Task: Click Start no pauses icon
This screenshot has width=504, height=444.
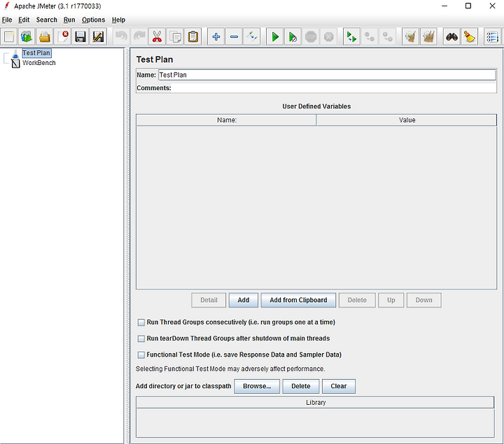Action: pyautogui.click(x=293, y=36)
